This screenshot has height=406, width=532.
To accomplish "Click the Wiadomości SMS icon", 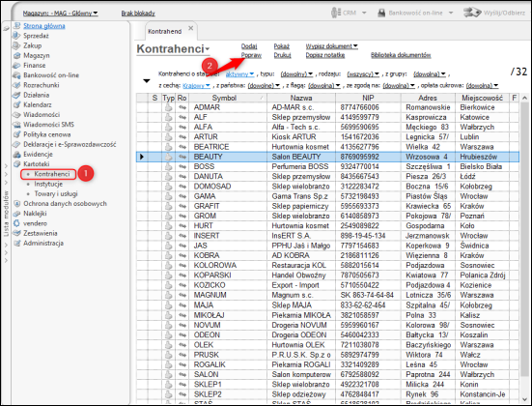I will (x=16, y=125).
